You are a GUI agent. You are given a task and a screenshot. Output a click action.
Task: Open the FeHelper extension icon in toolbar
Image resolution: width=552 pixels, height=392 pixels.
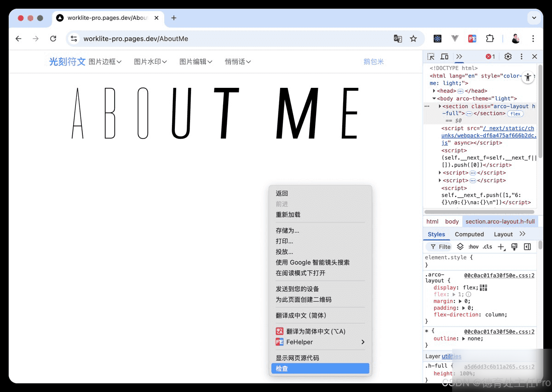click(x=472, y=39)
